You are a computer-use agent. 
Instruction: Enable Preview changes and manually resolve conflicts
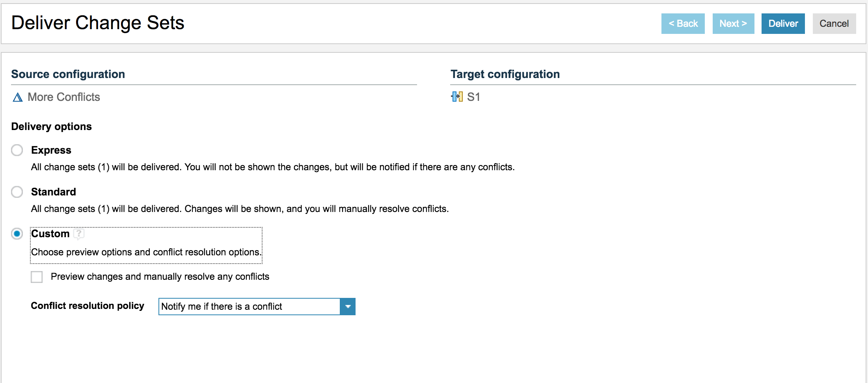pyautogui.click(x=37, y=277)
